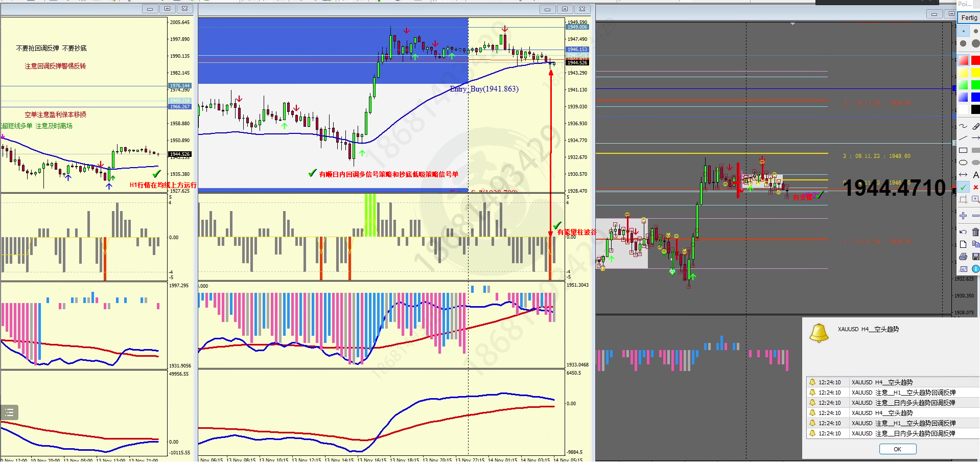Copy annotation to clipboard
The height and width of the screenshot is (462, 980).
(975, 244)
